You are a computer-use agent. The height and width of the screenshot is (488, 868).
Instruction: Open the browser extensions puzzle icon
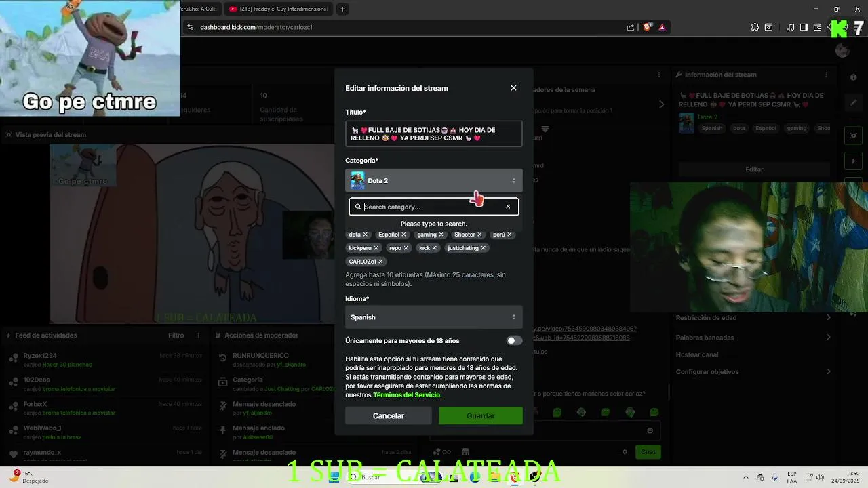click(x=755, y=27)
